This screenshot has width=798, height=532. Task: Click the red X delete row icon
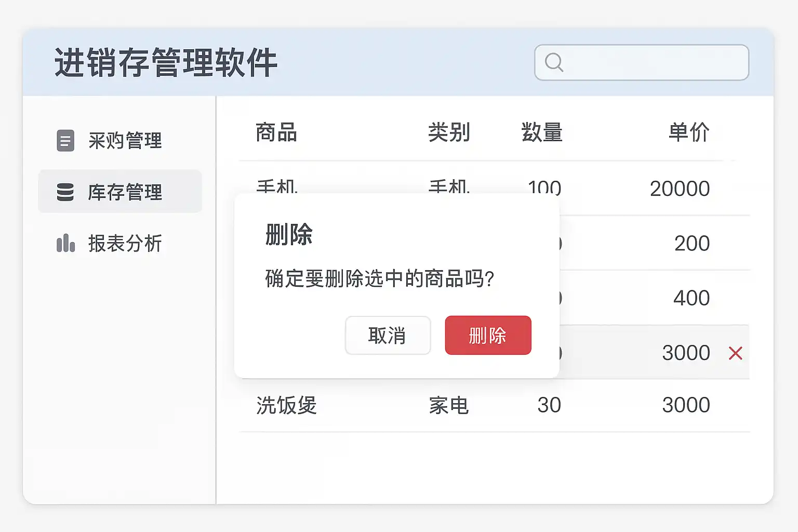(735, 353)
